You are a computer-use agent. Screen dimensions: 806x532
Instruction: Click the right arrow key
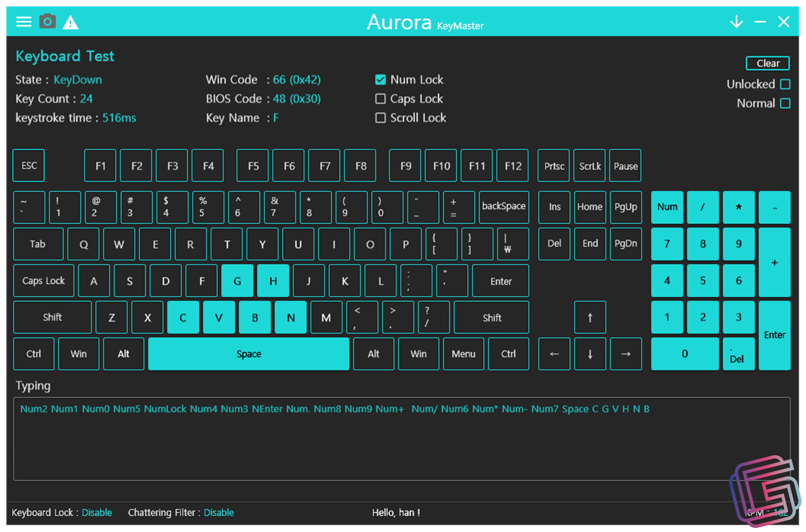[626, 354]
